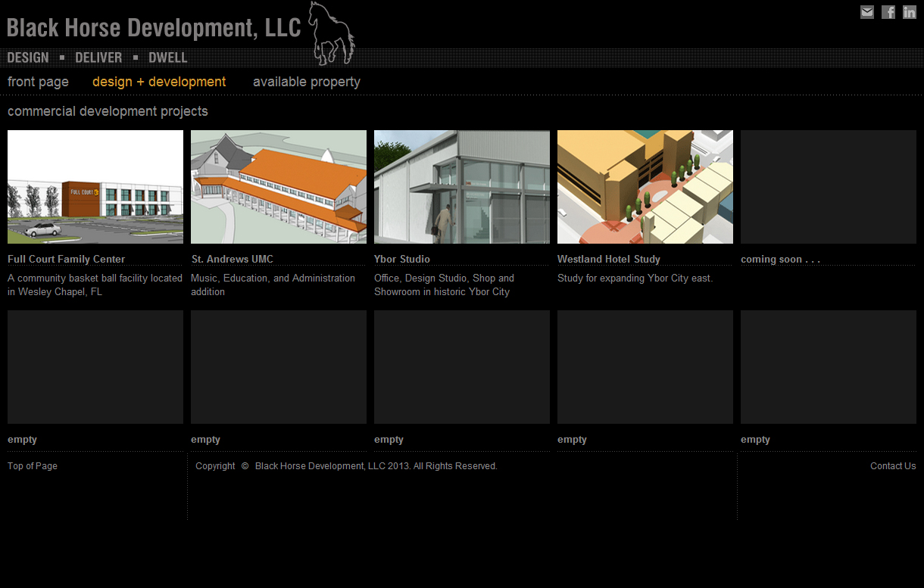Click St. Andrews UMC title
The image size is (924, 588).
tap(233, 259)
